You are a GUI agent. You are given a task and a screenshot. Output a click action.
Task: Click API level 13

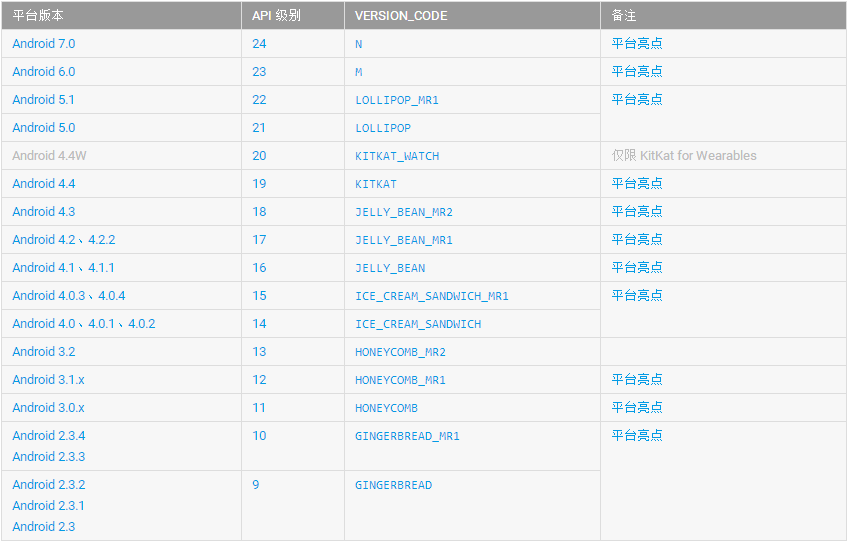click(x=259, y=352)
